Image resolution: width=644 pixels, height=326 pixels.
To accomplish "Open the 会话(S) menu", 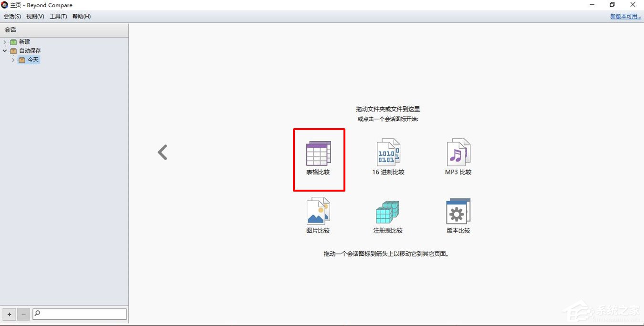I will coord(12,16).
